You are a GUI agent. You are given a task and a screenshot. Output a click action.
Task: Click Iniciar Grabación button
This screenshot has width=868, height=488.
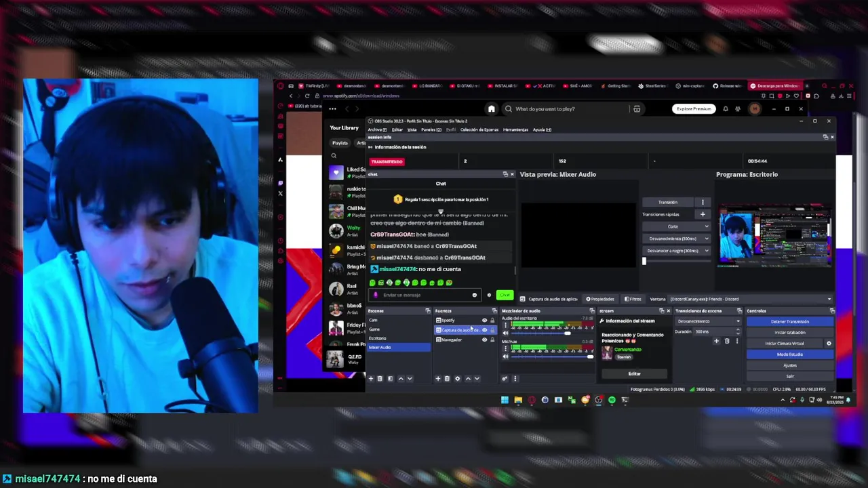(x=789, y=333)
